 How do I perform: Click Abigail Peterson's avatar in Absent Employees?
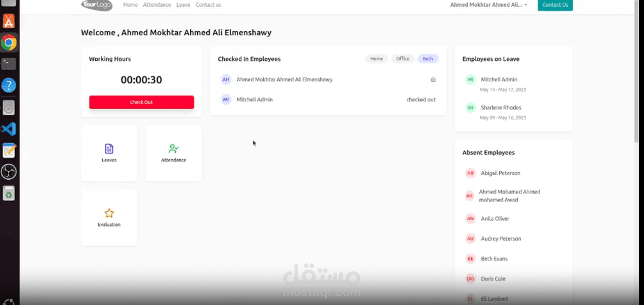click(470, 173)
